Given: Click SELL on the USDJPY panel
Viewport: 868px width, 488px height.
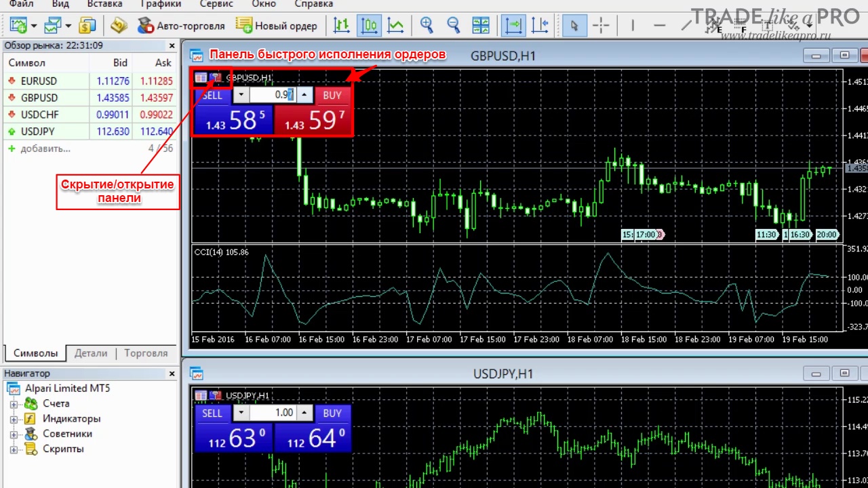Looking at the screenshot, I should [x=212, y=413].
